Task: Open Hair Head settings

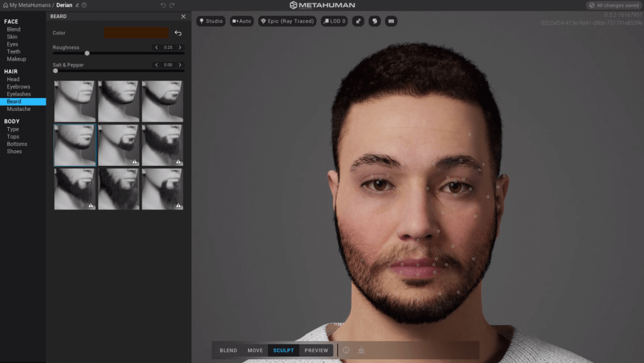Action: point(13,79)
